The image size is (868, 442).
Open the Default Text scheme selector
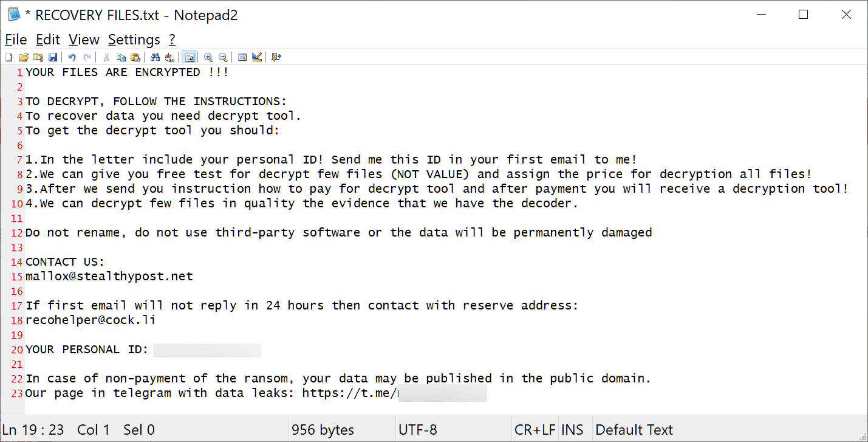[x=634, y=430]
